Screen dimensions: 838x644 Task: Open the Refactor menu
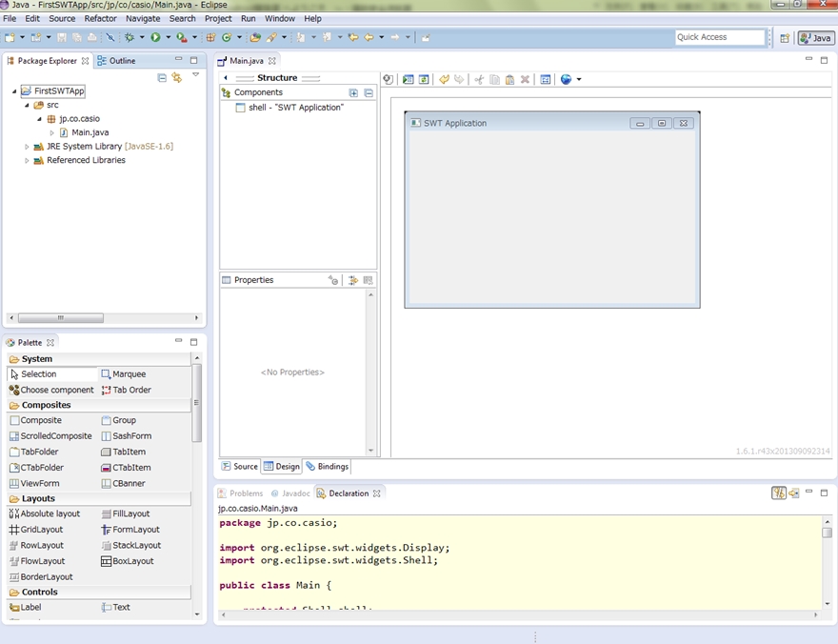click(100, 18)
